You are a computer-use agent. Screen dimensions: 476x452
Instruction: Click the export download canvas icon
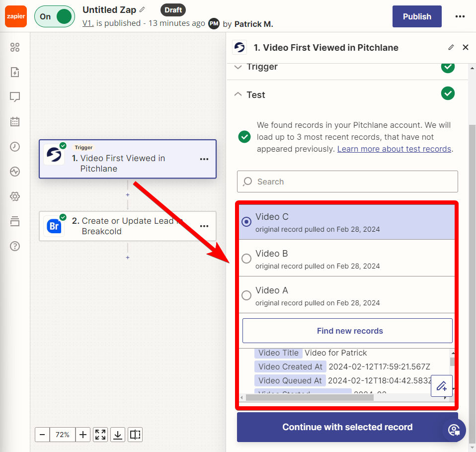tap(118, 435)
